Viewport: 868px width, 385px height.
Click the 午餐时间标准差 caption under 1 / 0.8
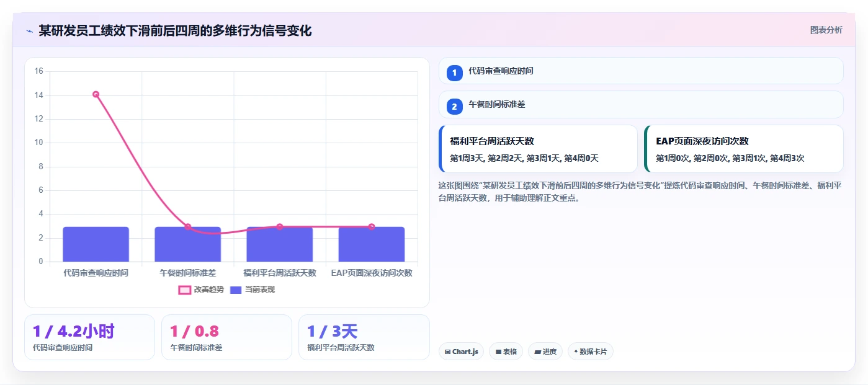click(x=196, y=348)
